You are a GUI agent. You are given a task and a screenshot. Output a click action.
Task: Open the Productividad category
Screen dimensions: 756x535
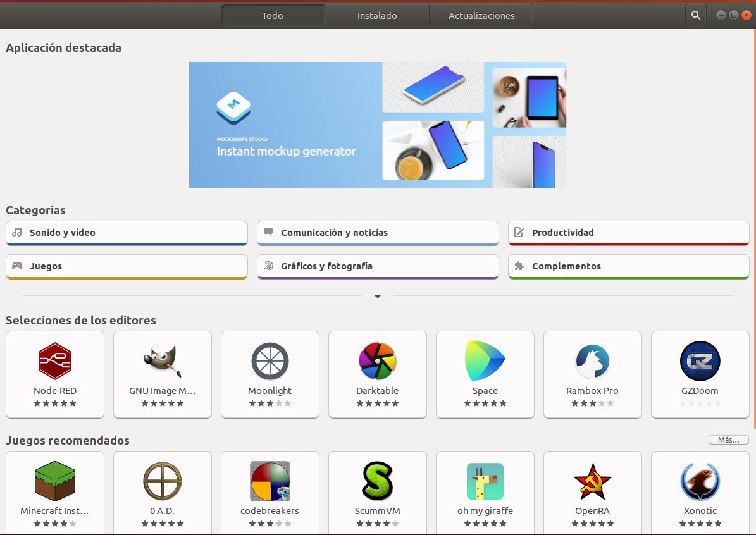pyautogui.click(x=629, y=233)
